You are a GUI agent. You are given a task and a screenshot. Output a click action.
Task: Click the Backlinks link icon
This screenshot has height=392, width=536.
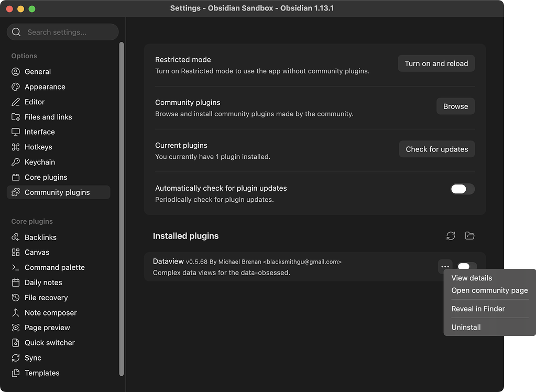(16, 237)
